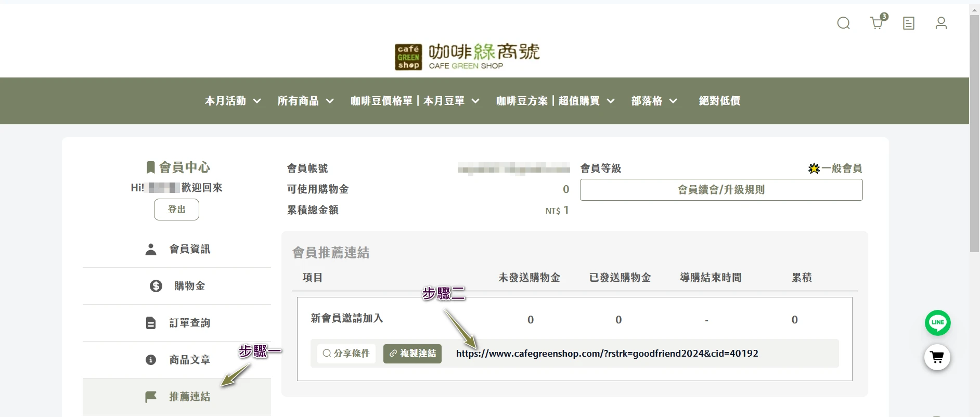Expand 咖啡豆方案｜超值購買 dropdown

click(x=555, y=101)
